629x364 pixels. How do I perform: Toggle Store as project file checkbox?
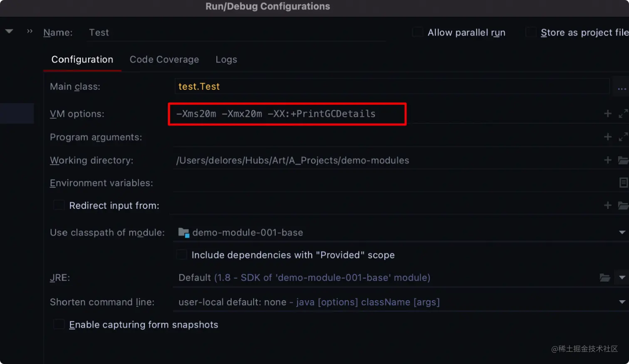531,32
